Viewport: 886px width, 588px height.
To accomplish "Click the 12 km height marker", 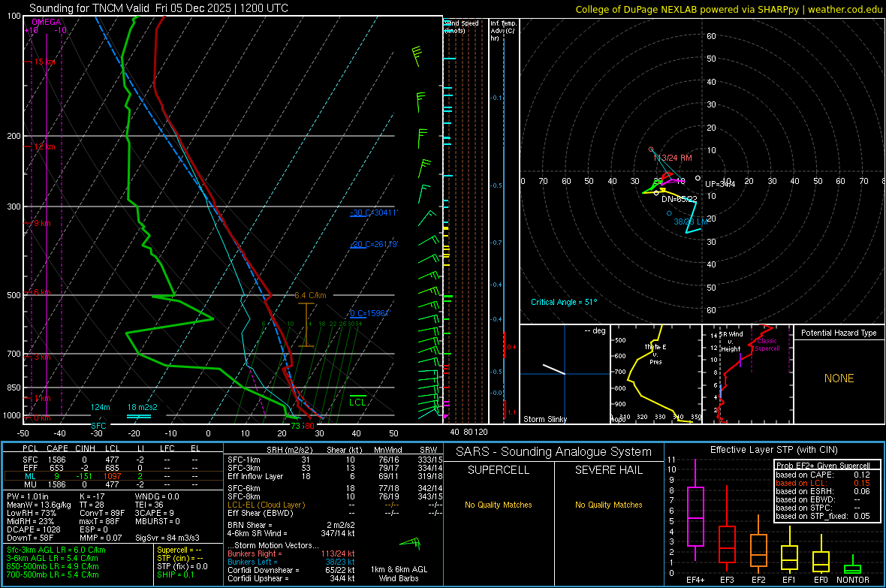I will coord(44,146).
